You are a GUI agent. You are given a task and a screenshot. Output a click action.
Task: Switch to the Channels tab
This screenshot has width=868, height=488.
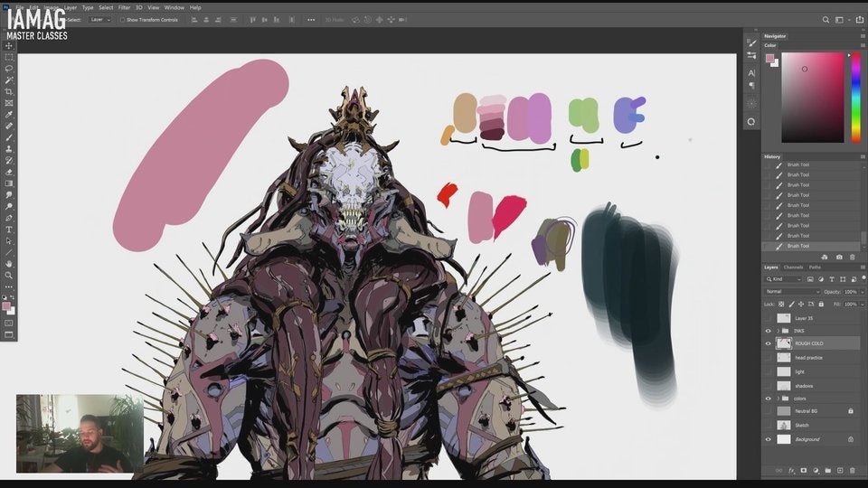(x=792, y=267)
